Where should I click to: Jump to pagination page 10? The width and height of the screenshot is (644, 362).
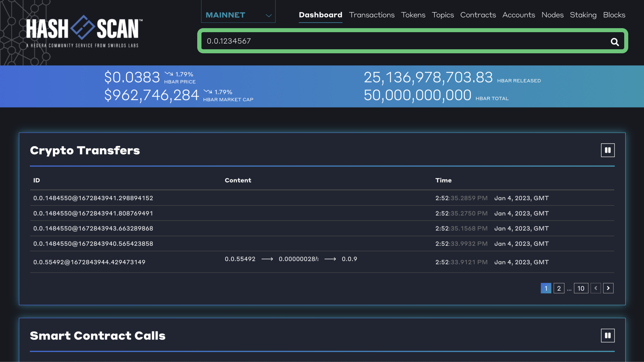pos(581,288)
